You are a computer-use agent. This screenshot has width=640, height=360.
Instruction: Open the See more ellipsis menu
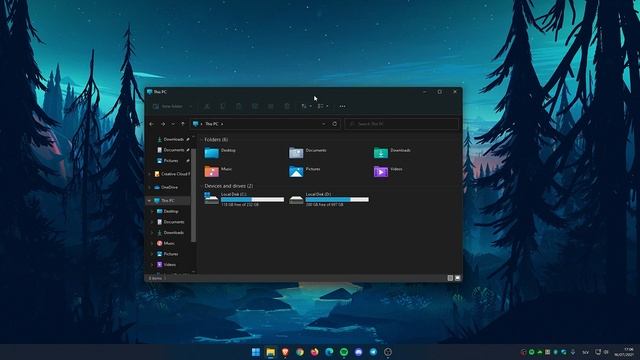tap(342, 107)
